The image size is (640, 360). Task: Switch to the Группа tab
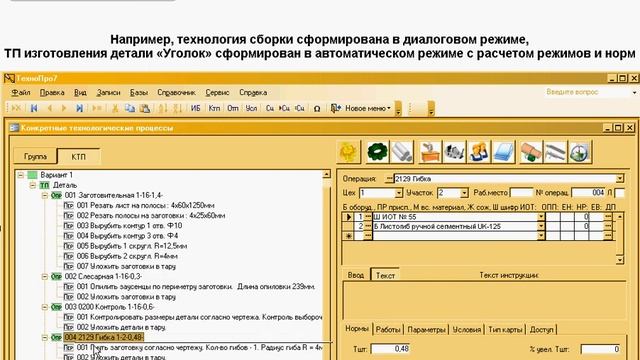click(x=36, y=157)
